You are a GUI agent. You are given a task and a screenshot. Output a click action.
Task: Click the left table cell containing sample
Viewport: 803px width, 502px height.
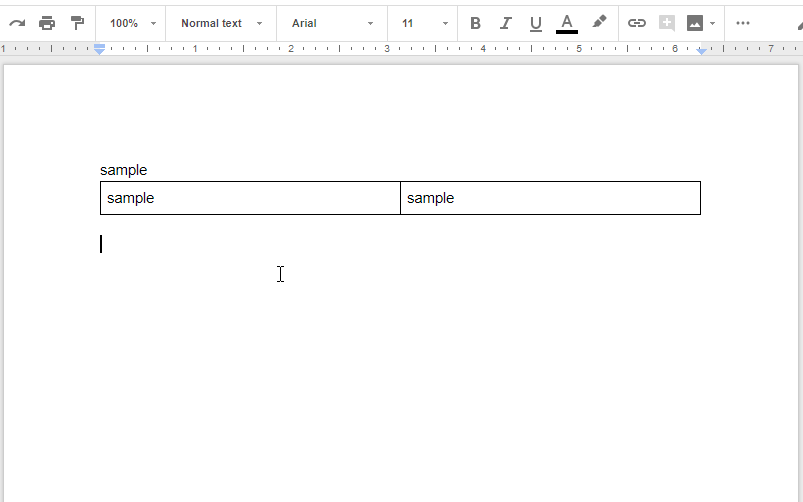[250, 198]
